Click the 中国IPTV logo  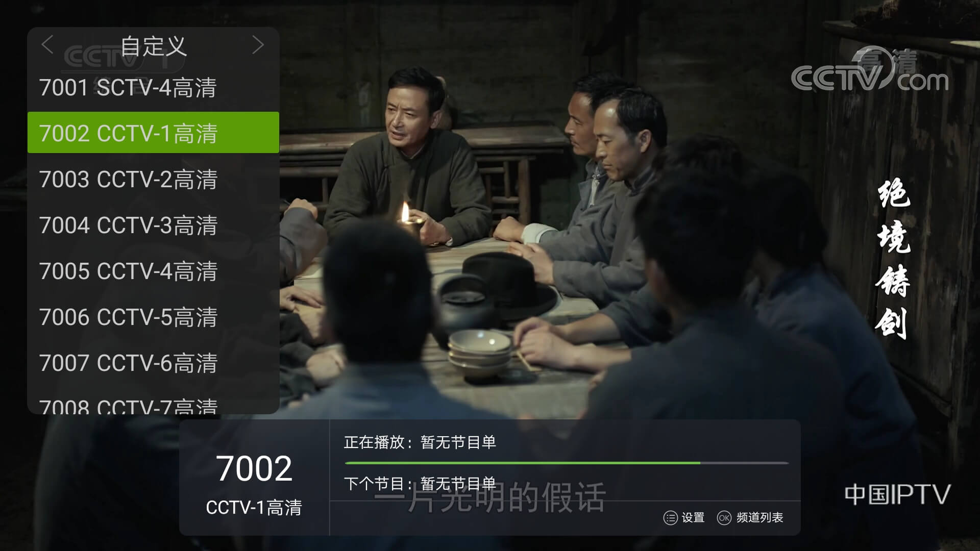click(x=897, y=495)
